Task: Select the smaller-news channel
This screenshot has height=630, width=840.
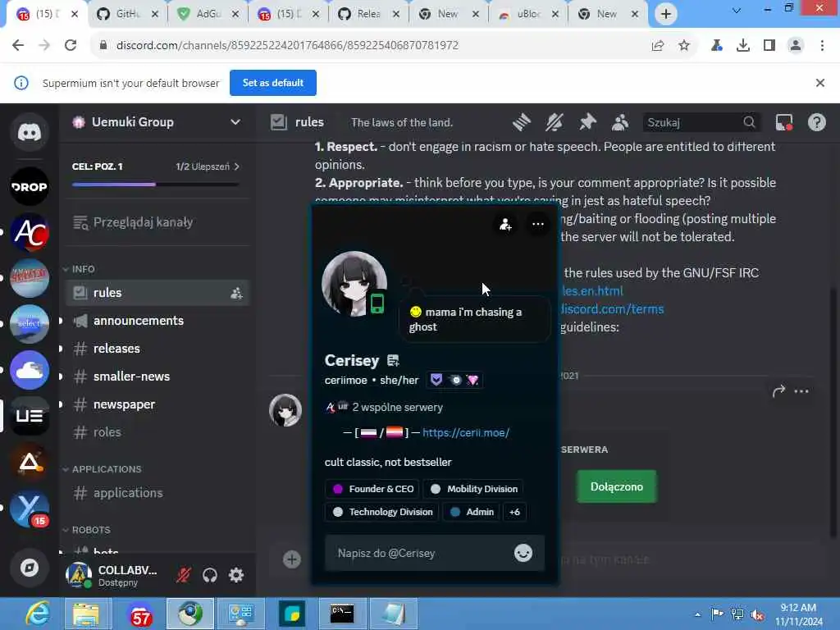Action: click(x=158, y=377)
